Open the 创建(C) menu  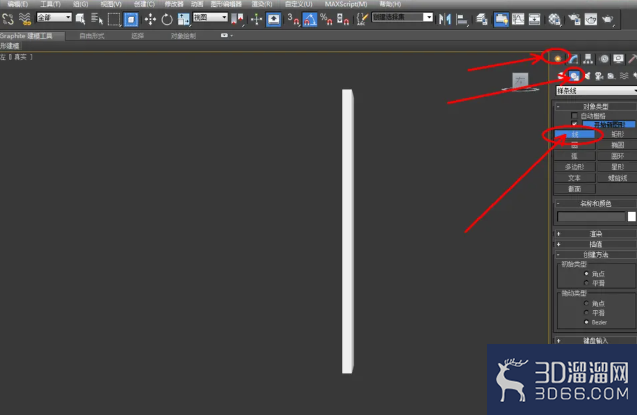tap(144, 4)
